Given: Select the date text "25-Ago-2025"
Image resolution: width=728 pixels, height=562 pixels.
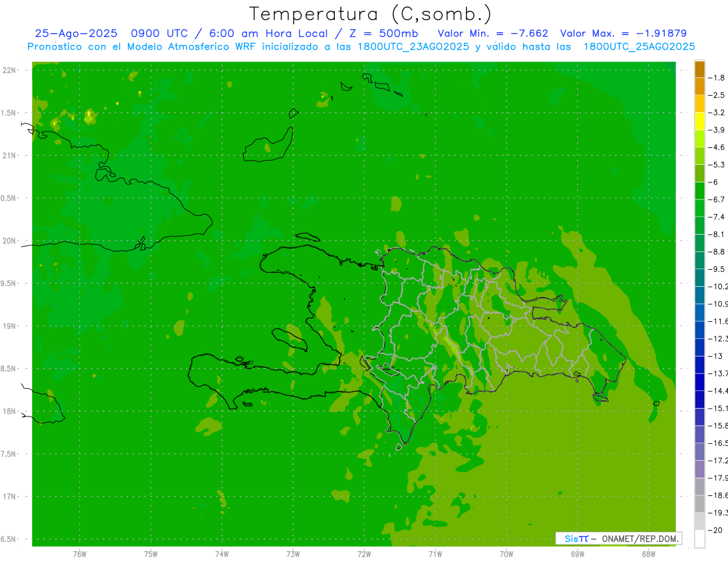Looking at the screenshot, I should [76, 33].
